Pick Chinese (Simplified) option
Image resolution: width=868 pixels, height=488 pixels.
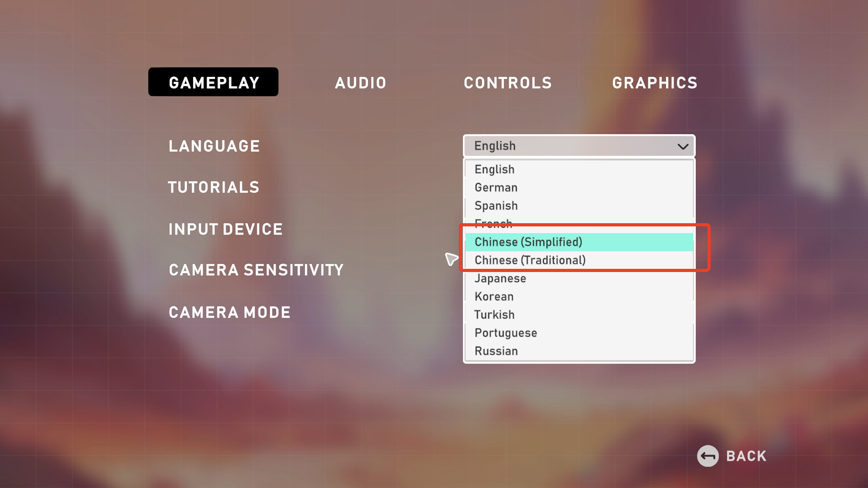coord(528,242)
